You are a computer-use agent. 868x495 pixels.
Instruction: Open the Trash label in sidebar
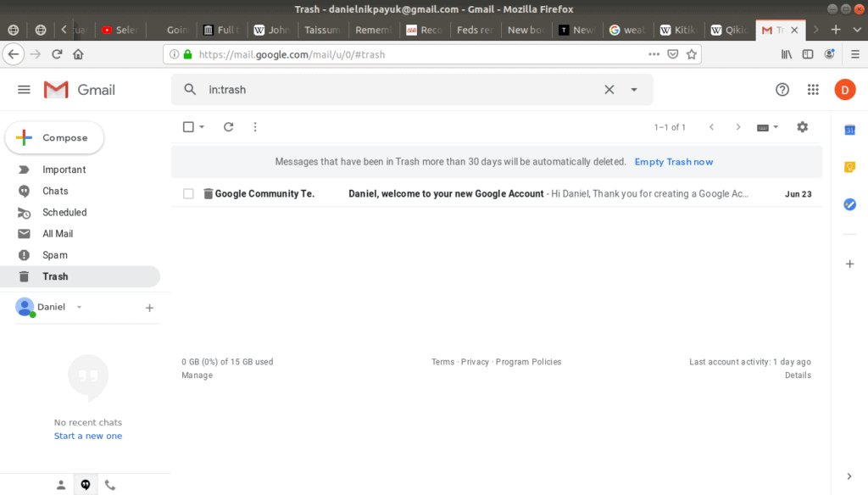coord(80,276)
